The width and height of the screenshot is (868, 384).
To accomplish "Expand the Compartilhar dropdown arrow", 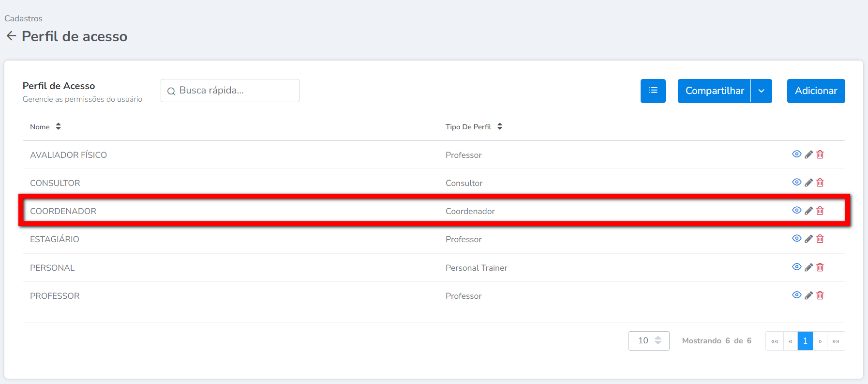I will click(x=761, y=91).
